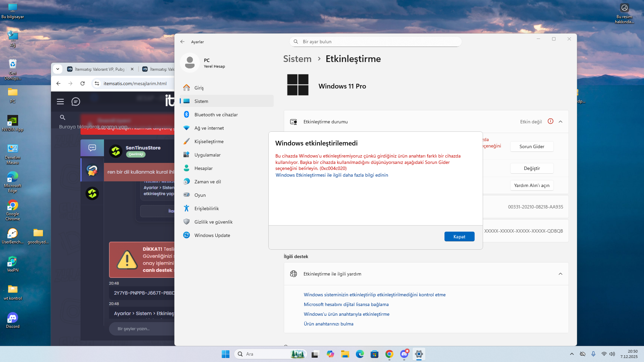
Task: Open Ağ ve internet settings
Action: (x=227, y=128)
